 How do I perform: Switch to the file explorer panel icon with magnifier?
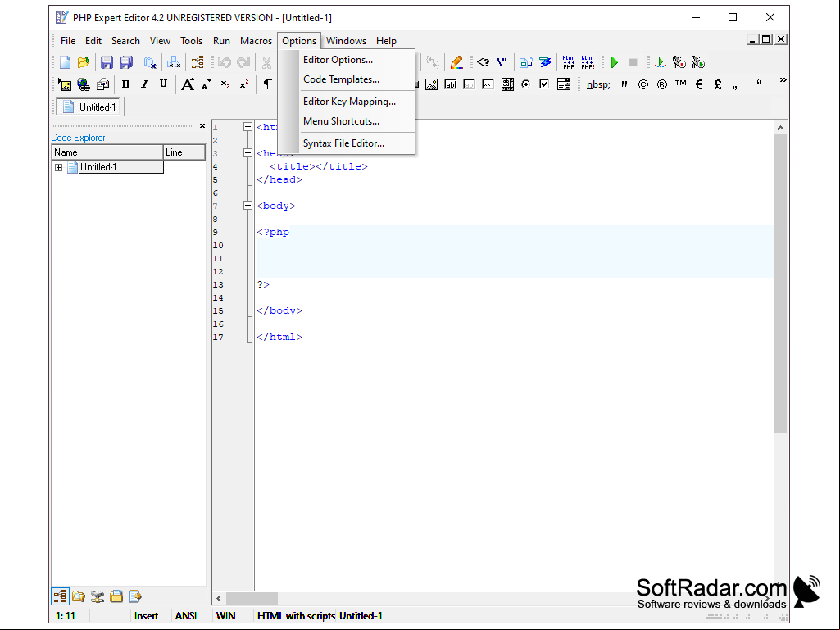[x=79, y=596]
